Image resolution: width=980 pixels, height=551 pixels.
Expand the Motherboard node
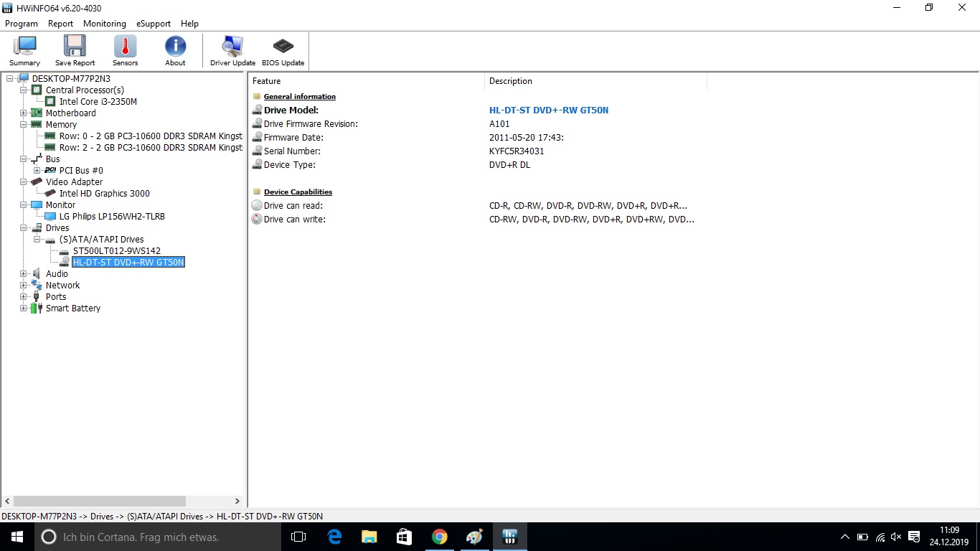coord(23,113)
